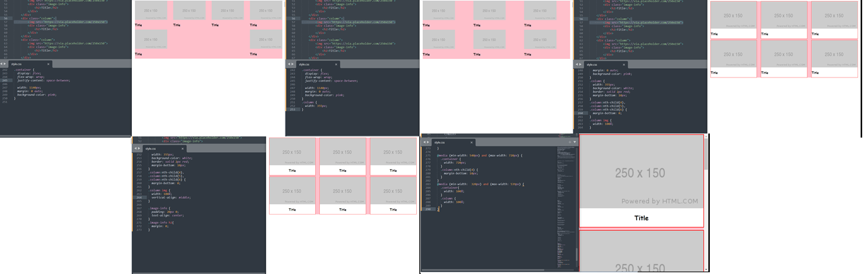
Task: Click previous-tab arrow in the .image-info editor
Action: click(135, 149)
